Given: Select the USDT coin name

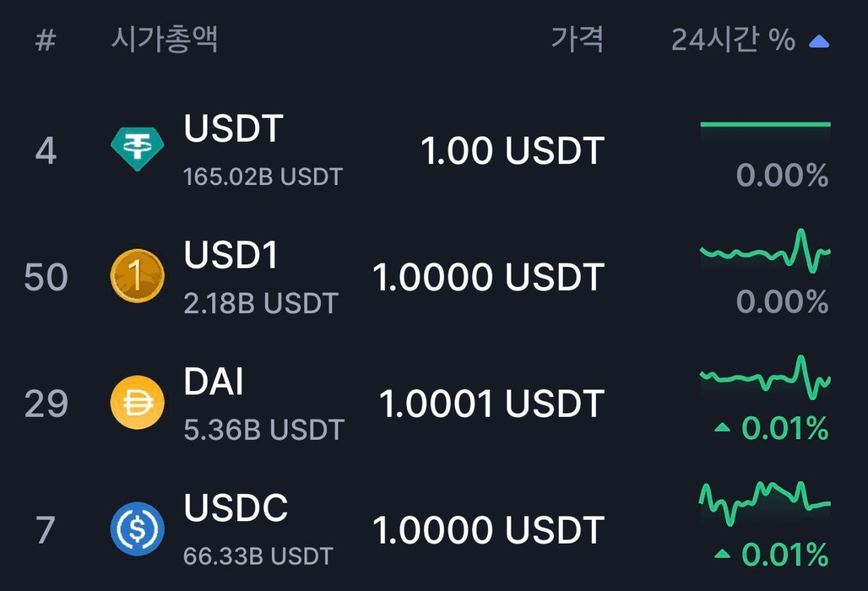Looking at the screenshot, I should (233, 128).
